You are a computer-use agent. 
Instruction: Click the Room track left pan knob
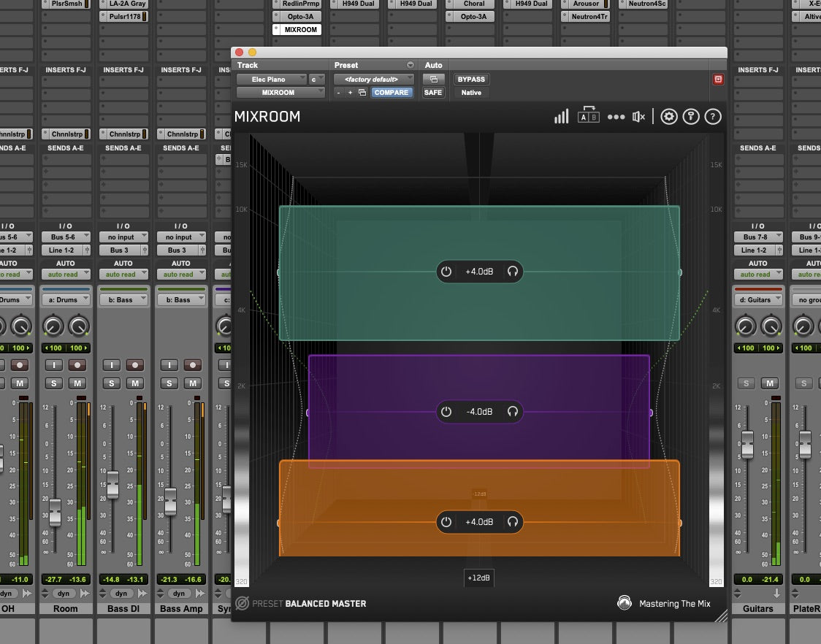[53, 326]
